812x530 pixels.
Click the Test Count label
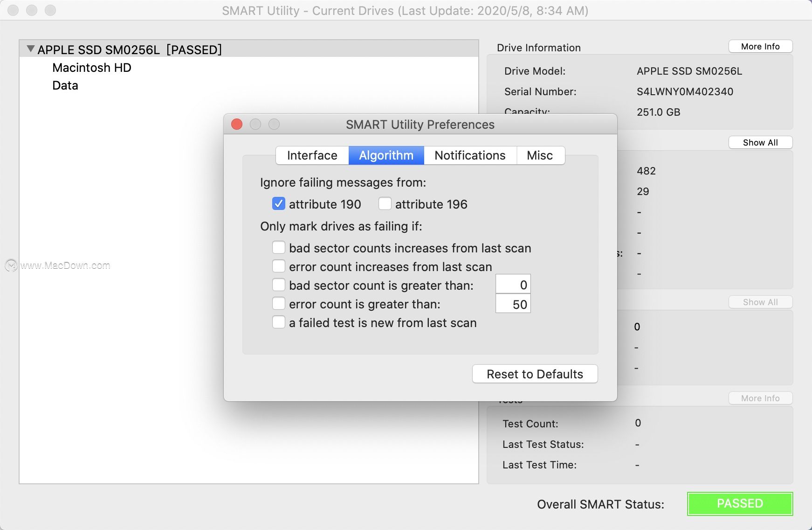pyautogui.click(x=530, y=424)
